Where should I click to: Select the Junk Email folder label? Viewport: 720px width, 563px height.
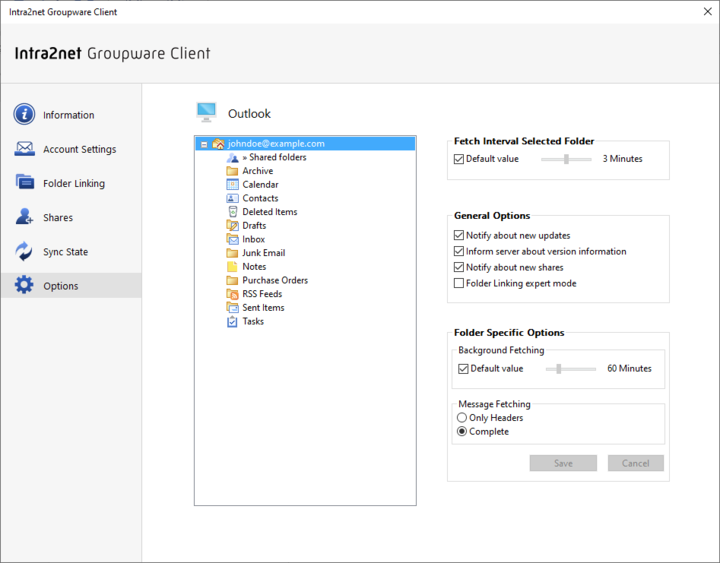point(264,253)
